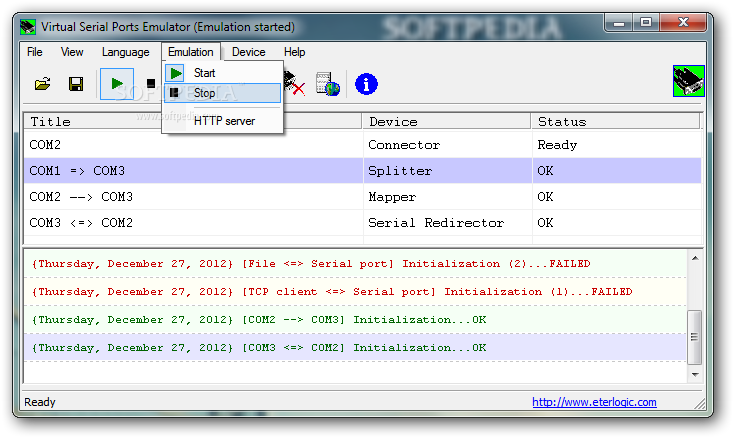Sort by the Device column header
The image size is (734, 438).
pos(447,121)
